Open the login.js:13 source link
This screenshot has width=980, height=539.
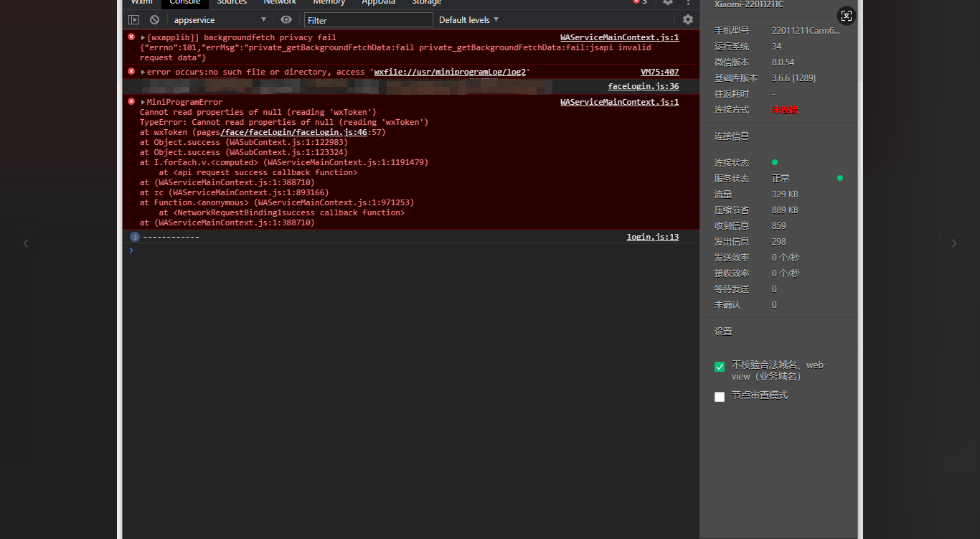click(653, 237)
